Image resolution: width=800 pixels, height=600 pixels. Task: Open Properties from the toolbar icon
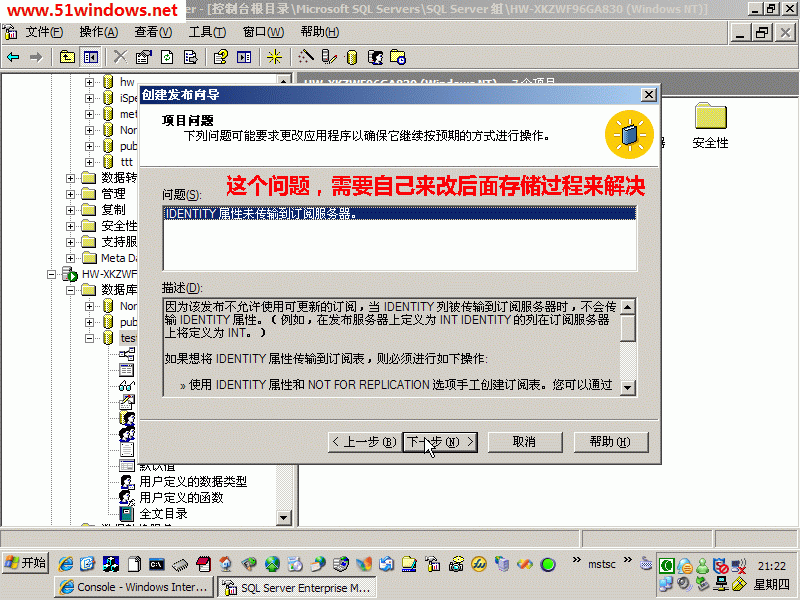144,57
